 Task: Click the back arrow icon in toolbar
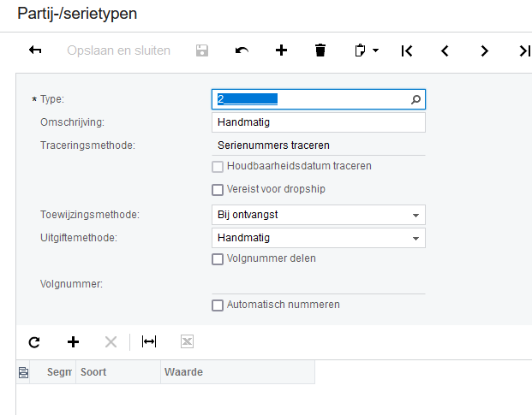click(x=35, y=50)
